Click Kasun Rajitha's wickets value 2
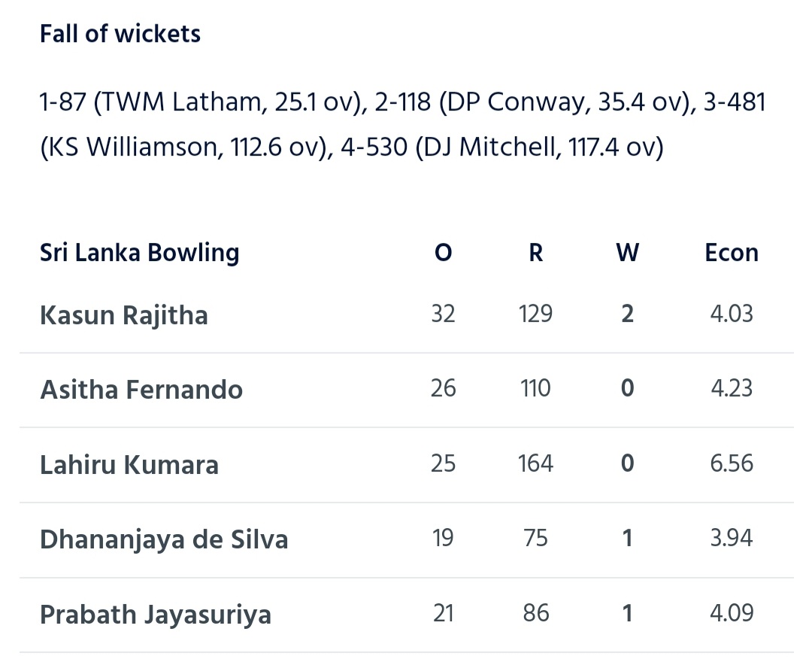Viewport: 812px width, 662px height. click(x=628, y=314)
